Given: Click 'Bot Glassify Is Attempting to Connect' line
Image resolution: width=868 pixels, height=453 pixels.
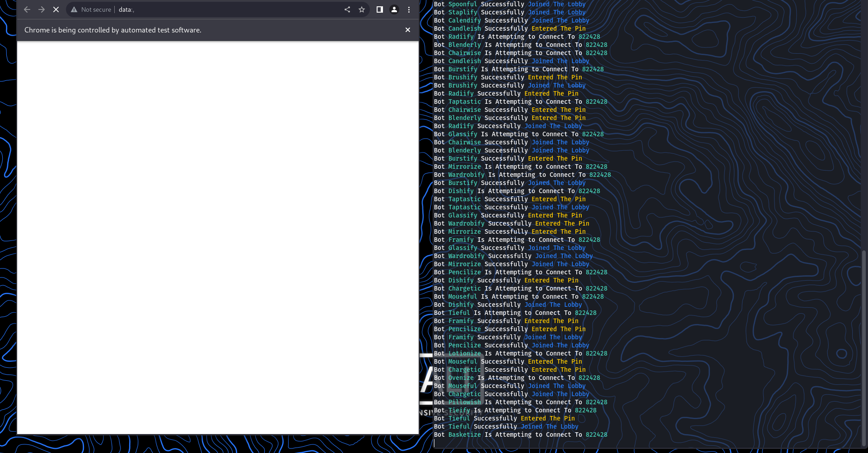Looking at the screenshot, I should point(519,134).
